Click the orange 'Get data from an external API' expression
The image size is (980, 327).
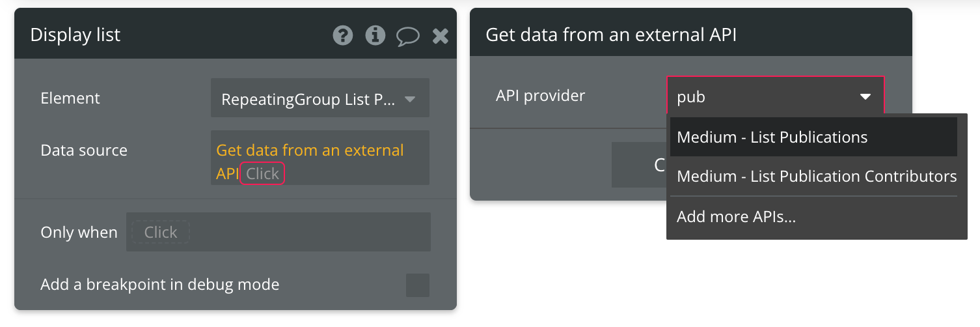(310, 150)
